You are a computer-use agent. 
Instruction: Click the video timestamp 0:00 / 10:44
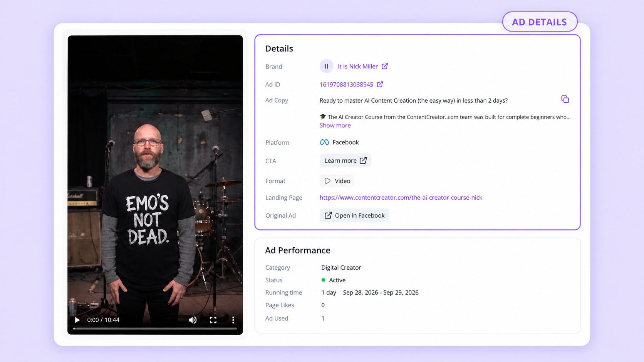[x=103, y=320]
